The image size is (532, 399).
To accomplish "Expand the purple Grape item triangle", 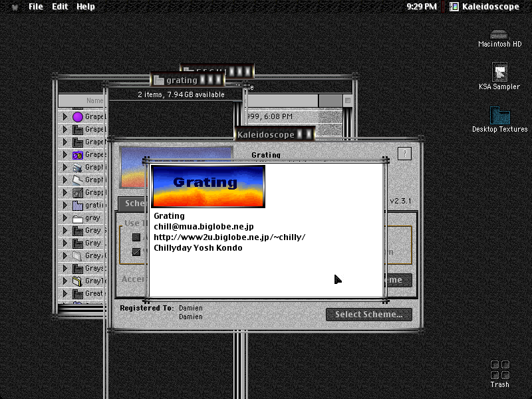I will (x=65, y=117).
